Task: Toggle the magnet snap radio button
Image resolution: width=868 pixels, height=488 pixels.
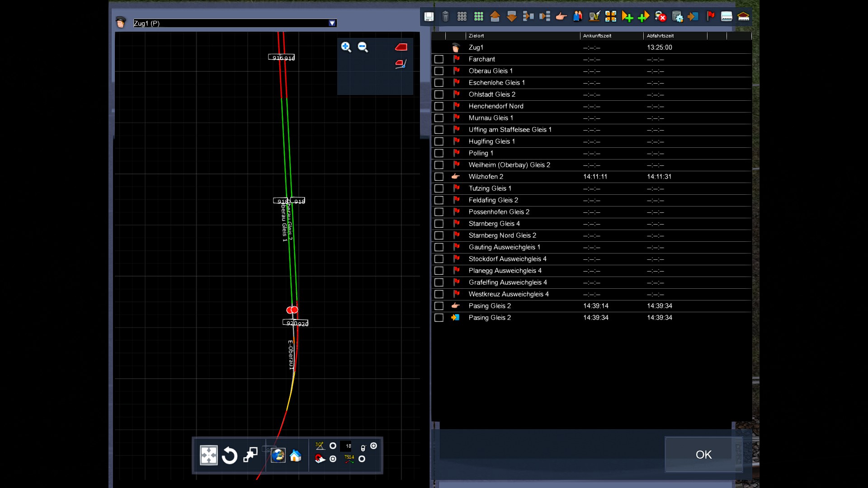Action: 333,459
